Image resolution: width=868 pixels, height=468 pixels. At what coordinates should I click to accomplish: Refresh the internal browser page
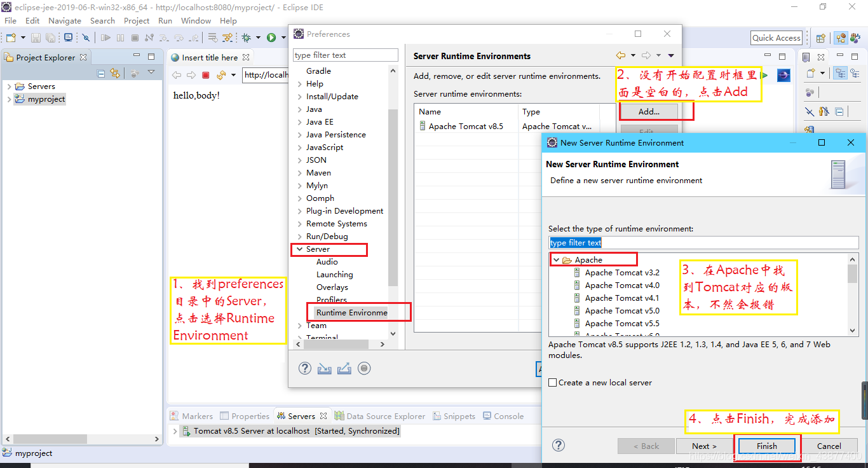pyautogui.click(x=221, y=75)
